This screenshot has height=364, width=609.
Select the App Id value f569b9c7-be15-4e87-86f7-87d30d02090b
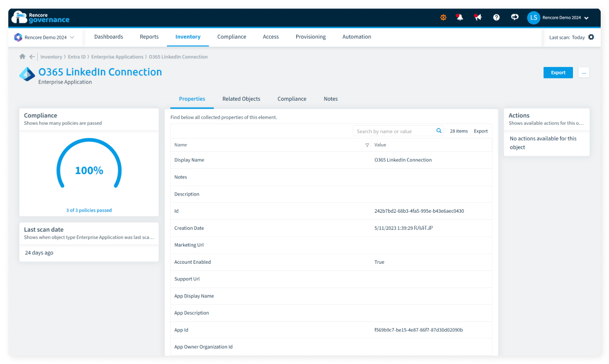click(x=419, y=330)
